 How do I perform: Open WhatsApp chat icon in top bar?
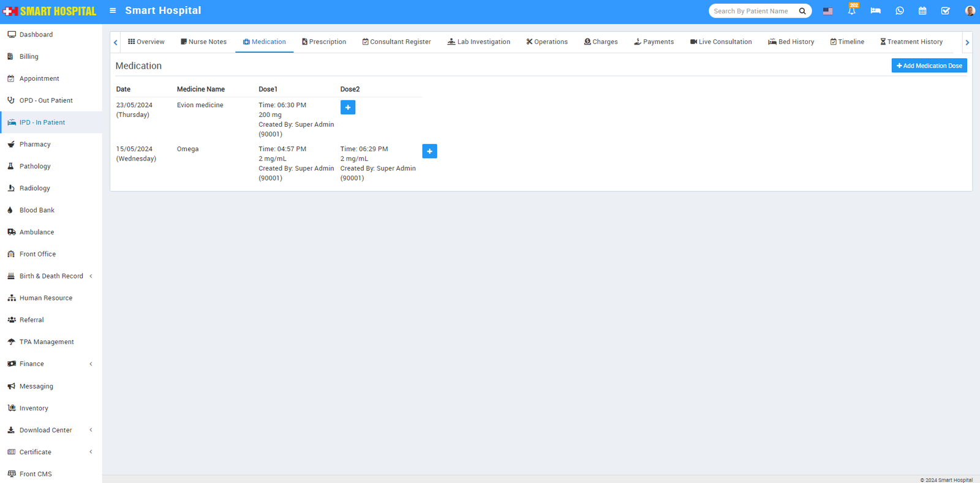coord(899,11)
